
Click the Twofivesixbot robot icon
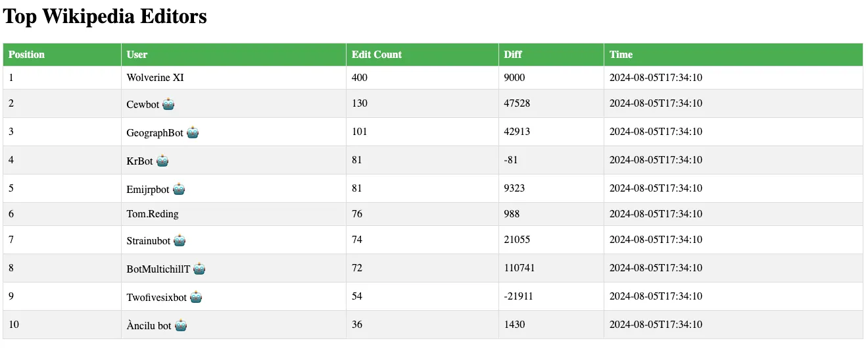pos(196,297)
